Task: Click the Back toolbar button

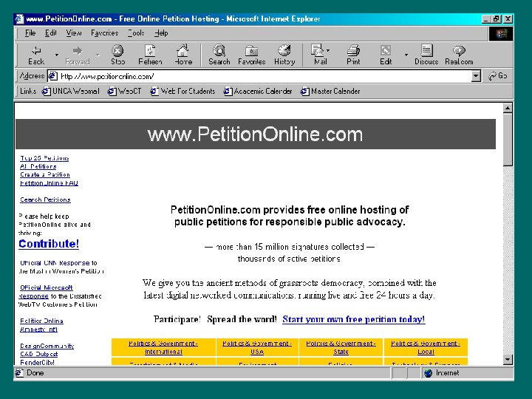Action: [x=36, y=55]
